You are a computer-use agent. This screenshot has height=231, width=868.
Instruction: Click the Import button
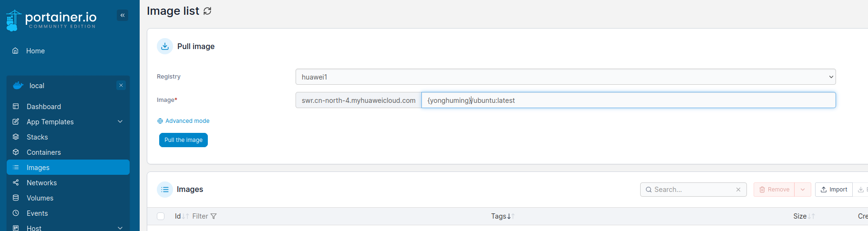pos(834,190)
